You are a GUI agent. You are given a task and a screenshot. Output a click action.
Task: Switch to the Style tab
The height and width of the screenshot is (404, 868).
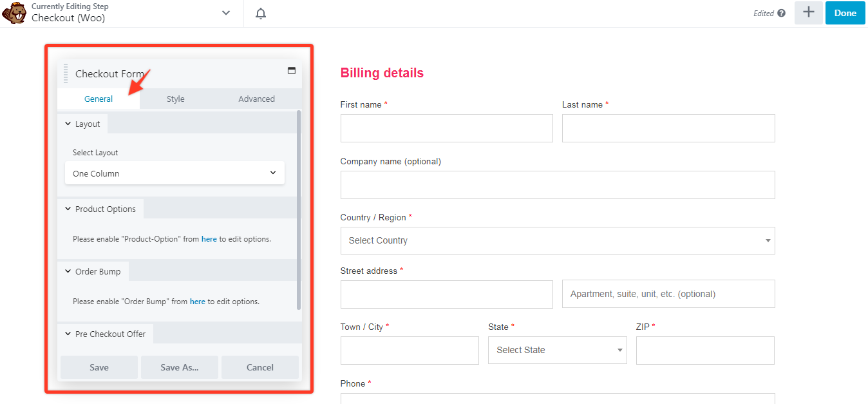tap(176, 99)
